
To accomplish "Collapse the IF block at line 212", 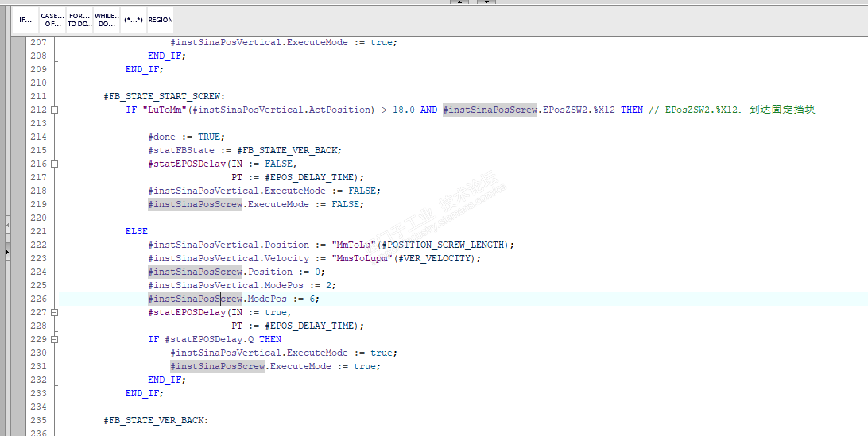I will [55, 110].
